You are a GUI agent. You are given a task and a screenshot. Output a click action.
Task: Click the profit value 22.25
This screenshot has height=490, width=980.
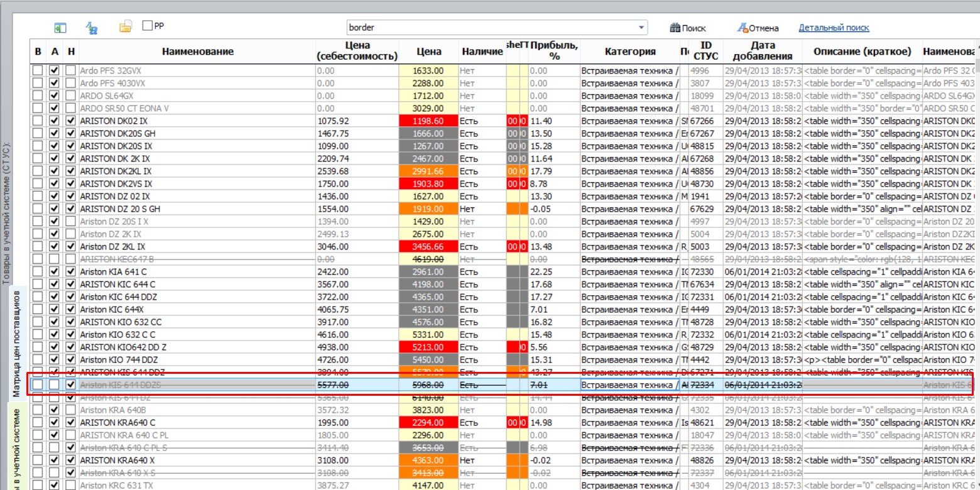(x=554, y=272)
